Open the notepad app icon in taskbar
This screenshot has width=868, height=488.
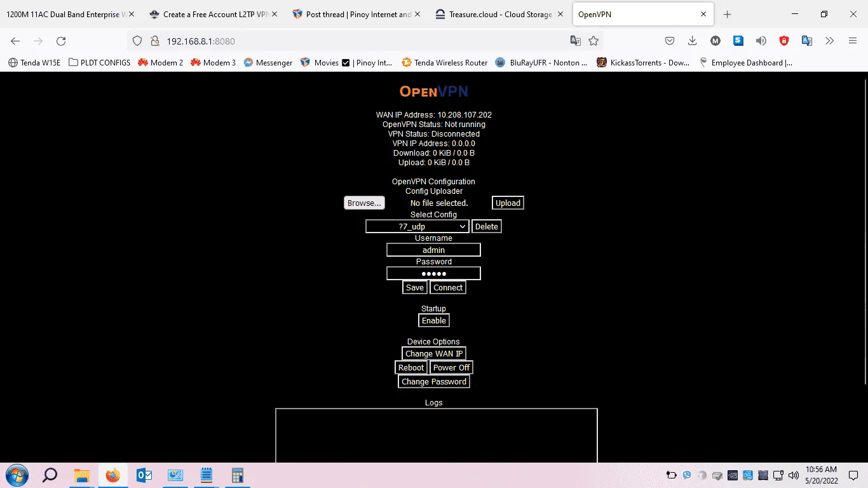tap(207, 475)
